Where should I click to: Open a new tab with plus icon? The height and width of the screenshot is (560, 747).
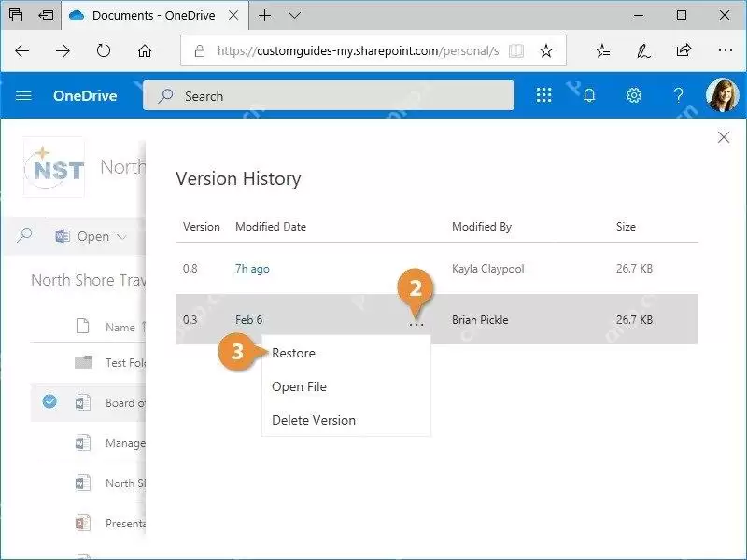[265, 16]
